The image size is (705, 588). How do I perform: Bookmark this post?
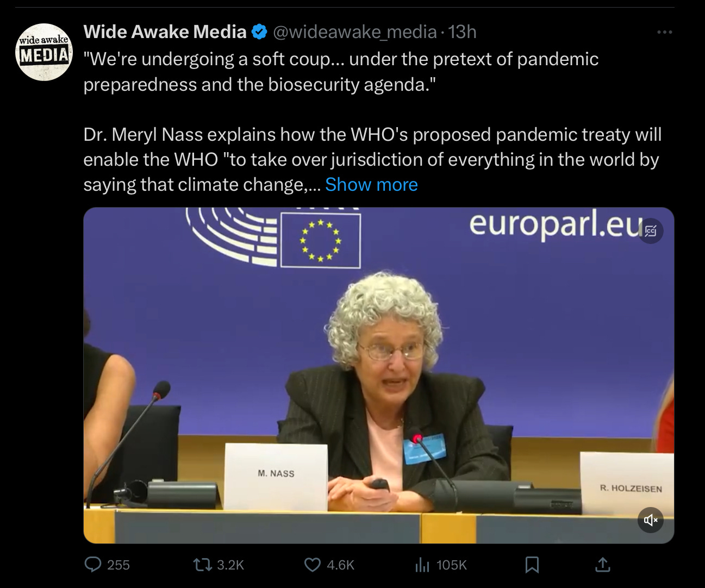click(x=532, y=565)
